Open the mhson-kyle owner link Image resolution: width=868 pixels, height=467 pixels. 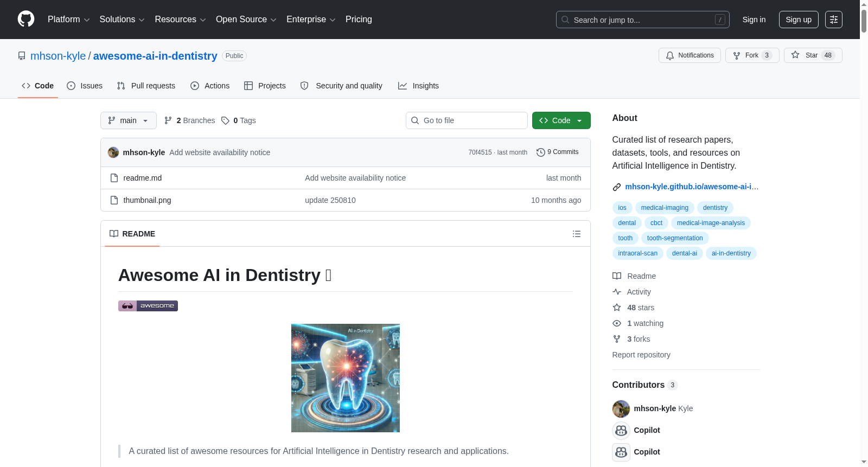pyautogui.click(x=58, y=56)
